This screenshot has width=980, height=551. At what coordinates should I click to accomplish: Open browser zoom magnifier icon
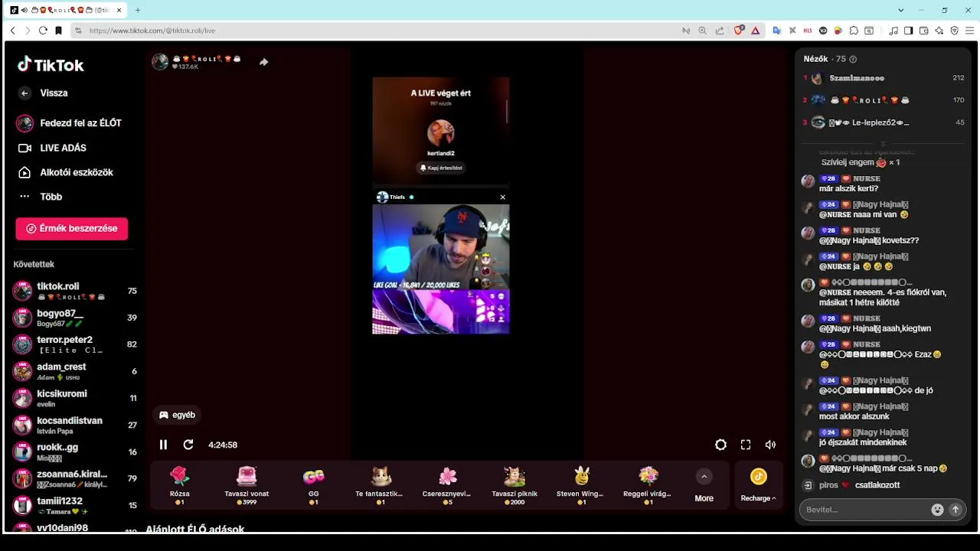pyautogui.click(x=703, y=31)
